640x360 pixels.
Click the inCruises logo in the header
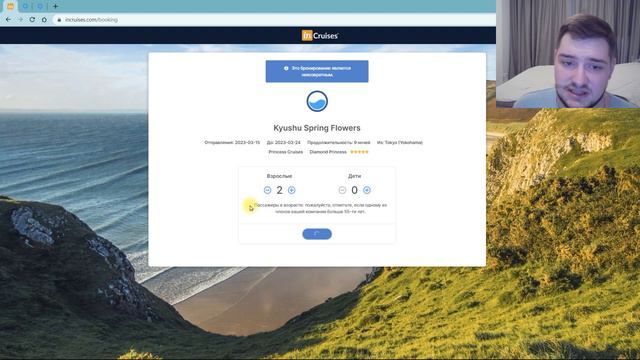click(x=320, y=36)
